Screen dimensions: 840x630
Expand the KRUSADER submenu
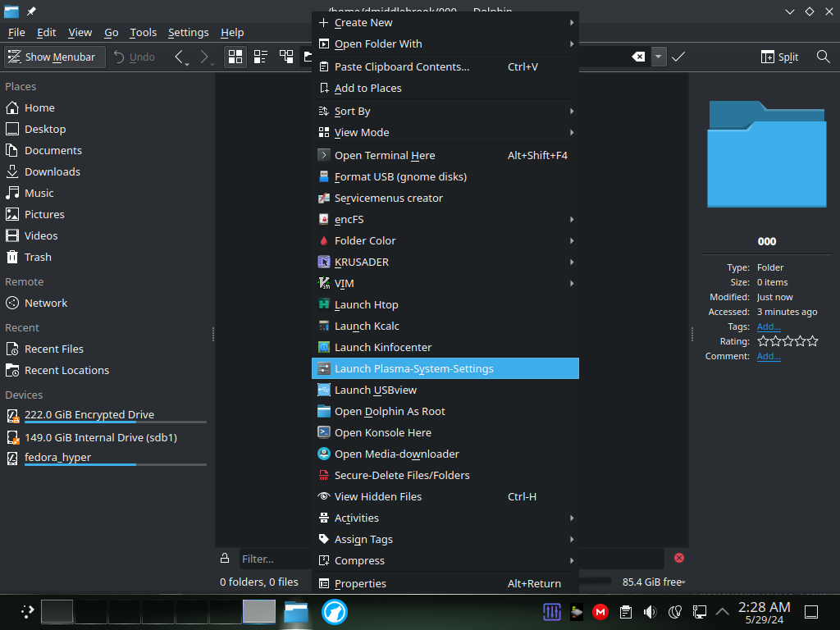coord(445,262)
